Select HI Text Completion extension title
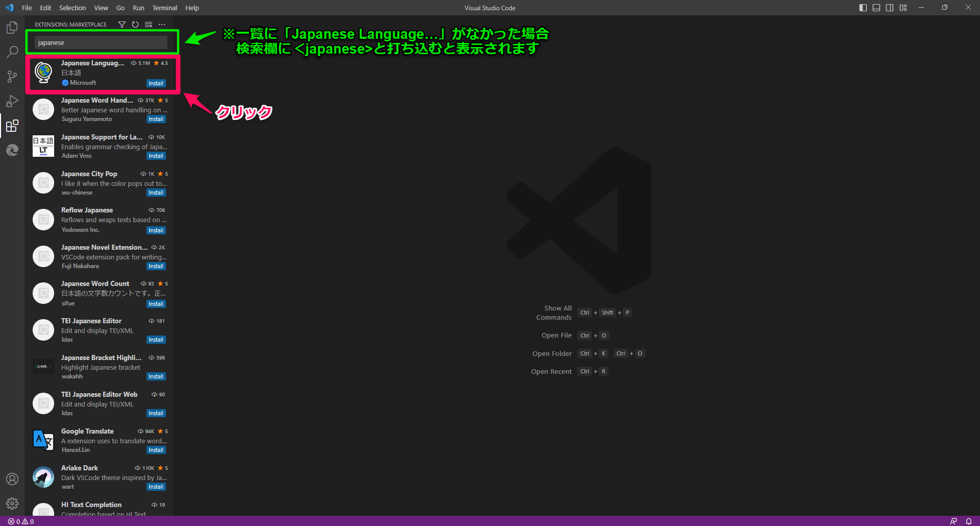980x526 pixels. pos(91,505)
